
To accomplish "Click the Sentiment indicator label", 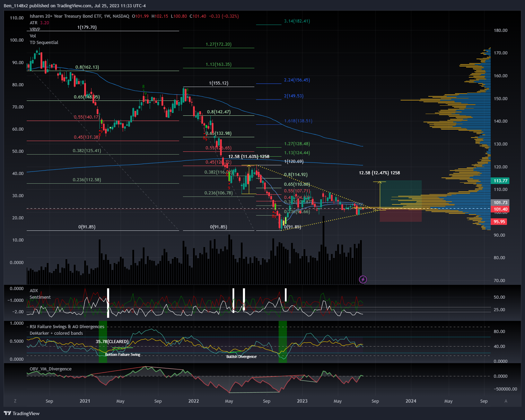I will [40, 297].
